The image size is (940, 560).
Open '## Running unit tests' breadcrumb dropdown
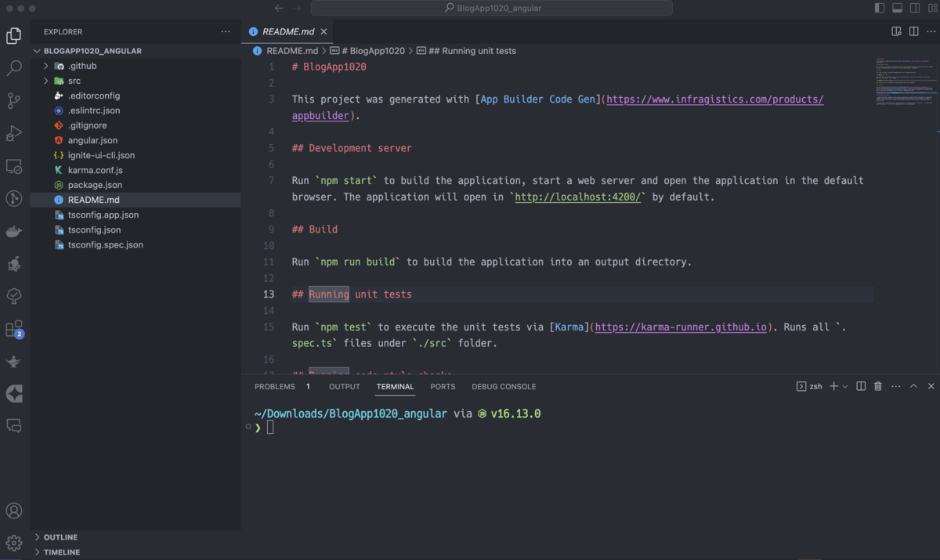click(x=466, y=51)
